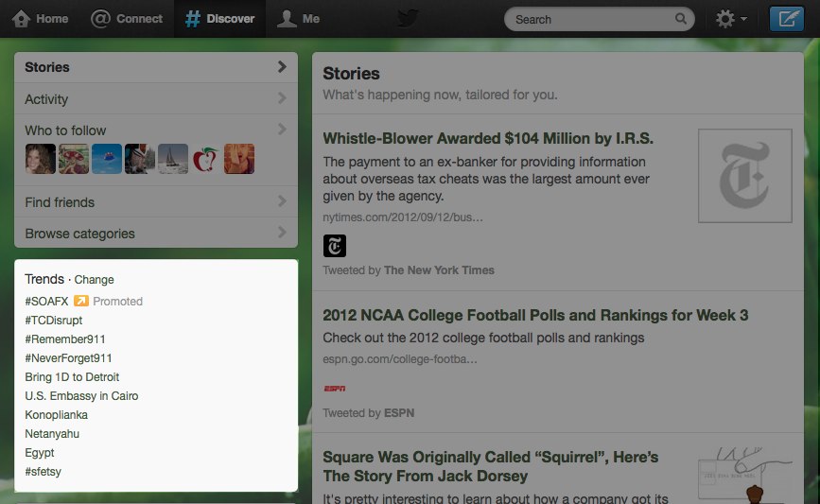The width and height of the screenshot is (820, 504).
Task: Open Whistle-Blower Awarded $104 Million headline
Action: [x=488, y=139]
